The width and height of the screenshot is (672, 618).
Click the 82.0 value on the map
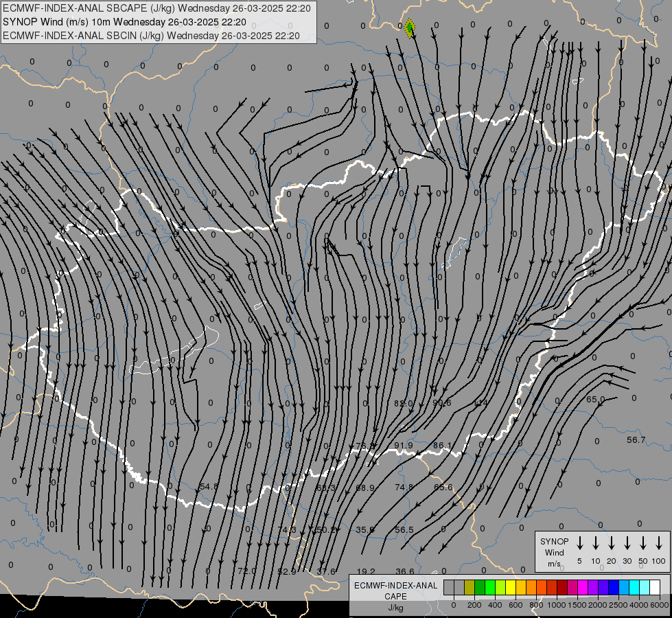(404, 404)
